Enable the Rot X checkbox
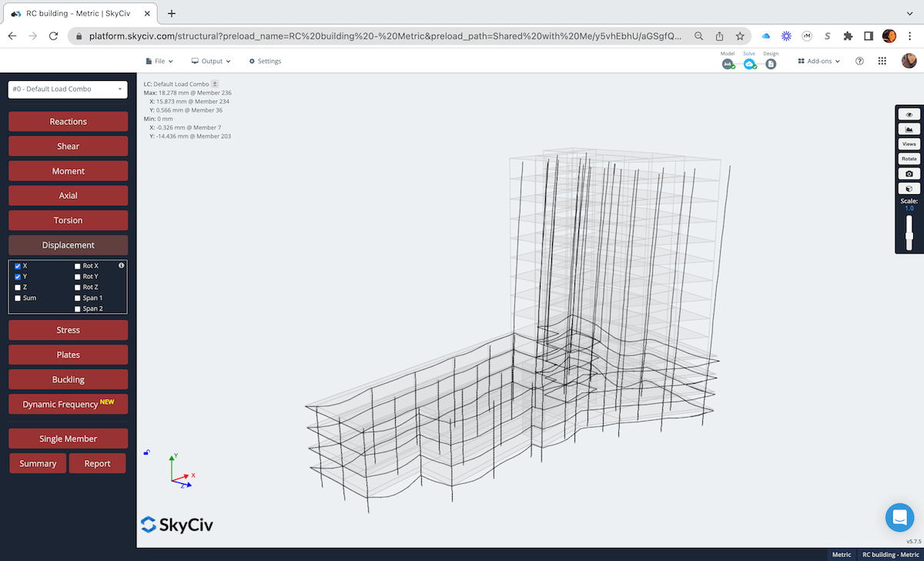924x561 pixels. tap(77, 265)
